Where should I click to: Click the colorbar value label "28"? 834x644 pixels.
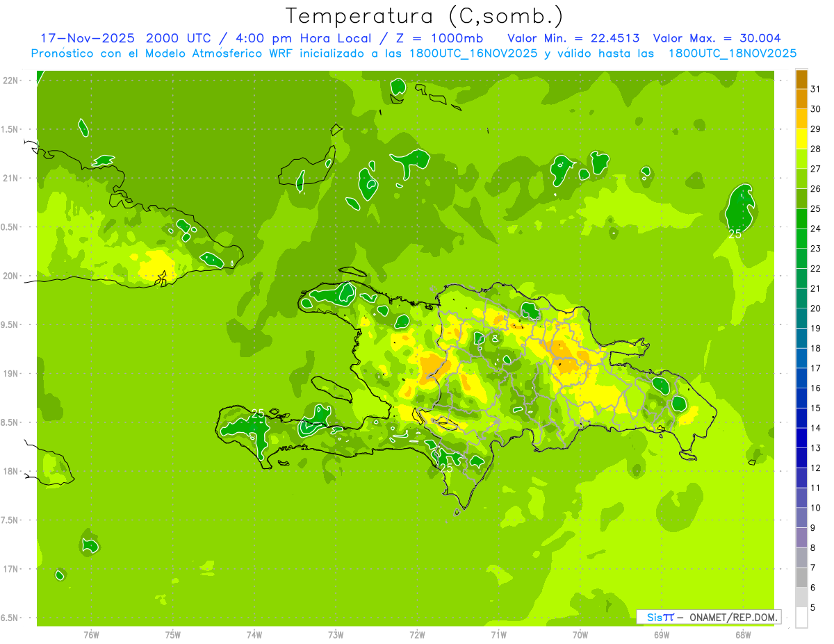(816, 149)
